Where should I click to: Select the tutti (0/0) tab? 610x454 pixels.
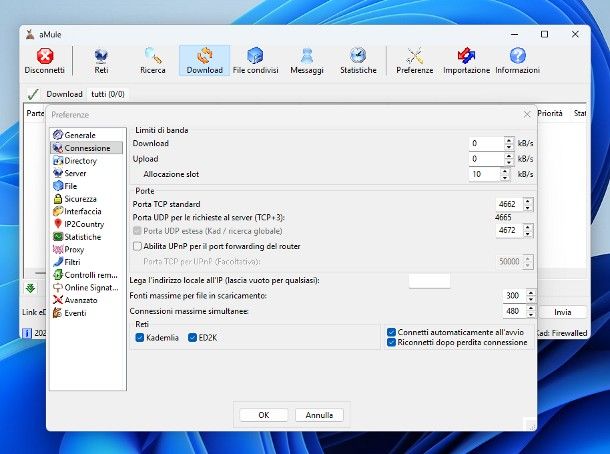(108, 94)
